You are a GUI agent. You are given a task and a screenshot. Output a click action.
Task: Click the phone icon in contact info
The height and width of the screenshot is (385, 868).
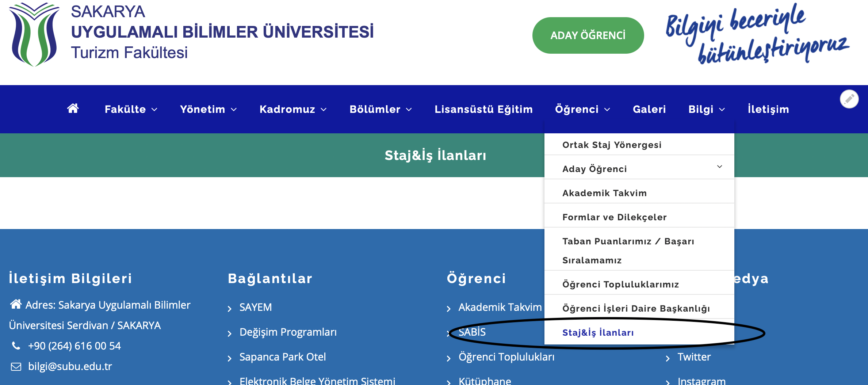[x=16, y=346]
